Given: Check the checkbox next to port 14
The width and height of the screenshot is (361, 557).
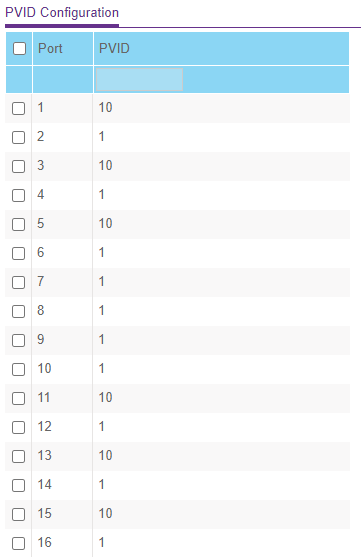Looking at the screenshot, I should pyautogui.click(x=18, y=486).
